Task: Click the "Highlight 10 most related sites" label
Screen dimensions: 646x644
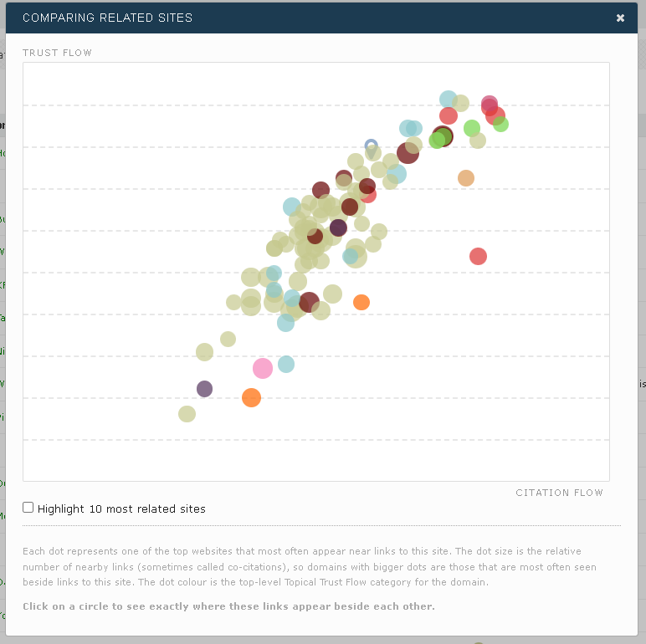Action: (121, 509)
